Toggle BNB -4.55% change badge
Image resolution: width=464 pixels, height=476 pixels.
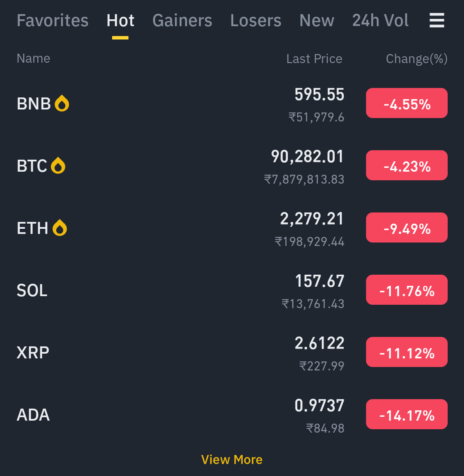[x=406, y=103]
